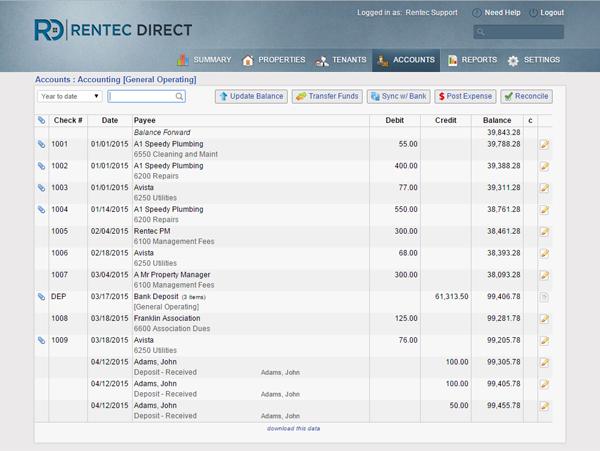Click Rentec PM payee name
Viewport: 600px width, 451px height.
tap(152, 231)
